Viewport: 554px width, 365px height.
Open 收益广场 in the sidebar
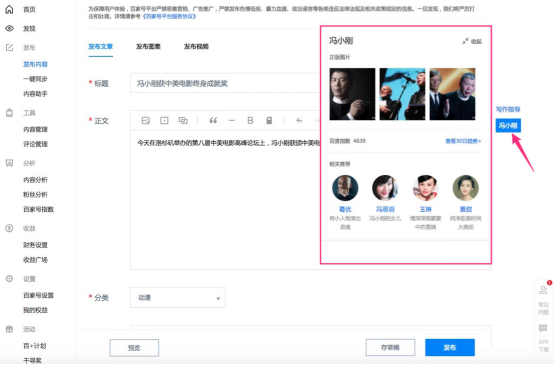tap(35, 260)
